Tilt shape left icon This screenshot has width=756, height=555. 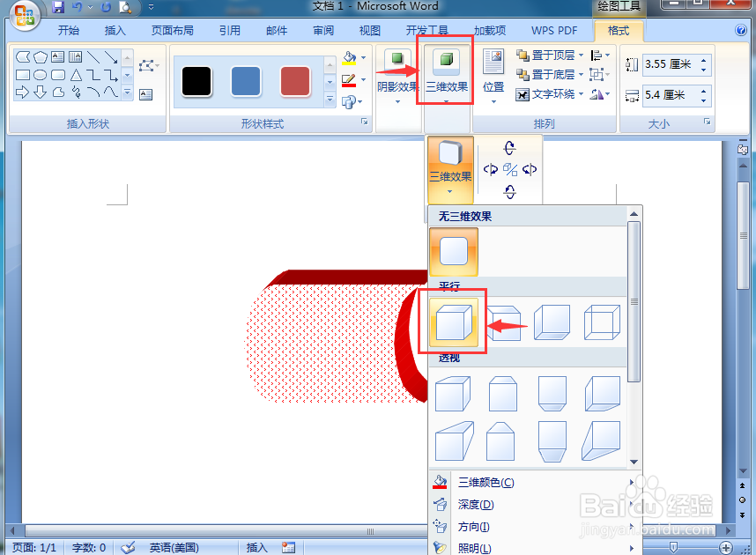490,170
